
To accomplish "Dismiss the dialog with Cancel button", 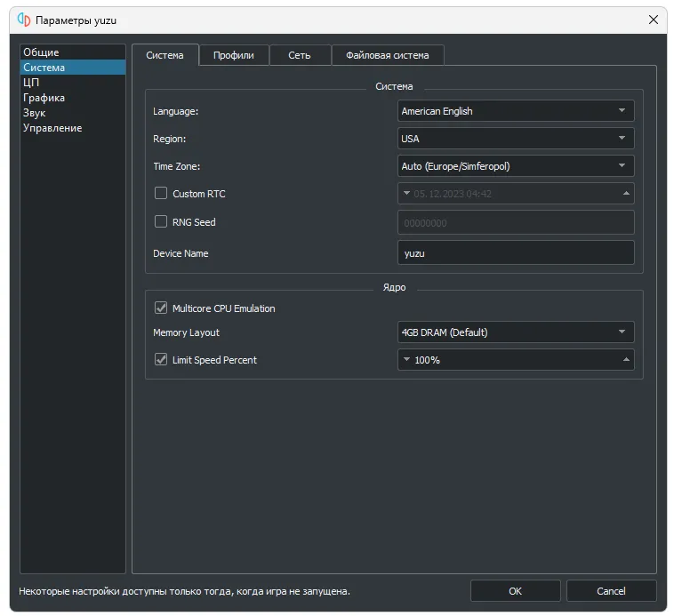I will click(x=611, y=591).
